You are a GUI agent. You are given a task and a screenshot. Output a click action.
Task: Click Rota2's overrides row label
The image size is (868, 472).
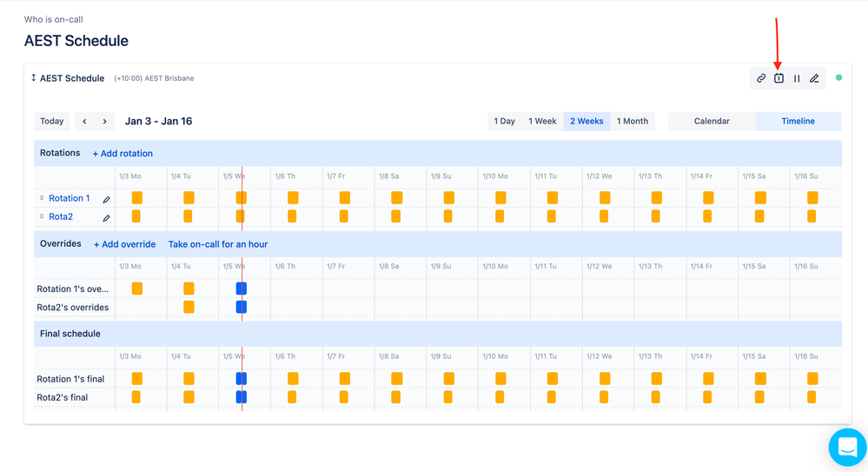point(72,308)
